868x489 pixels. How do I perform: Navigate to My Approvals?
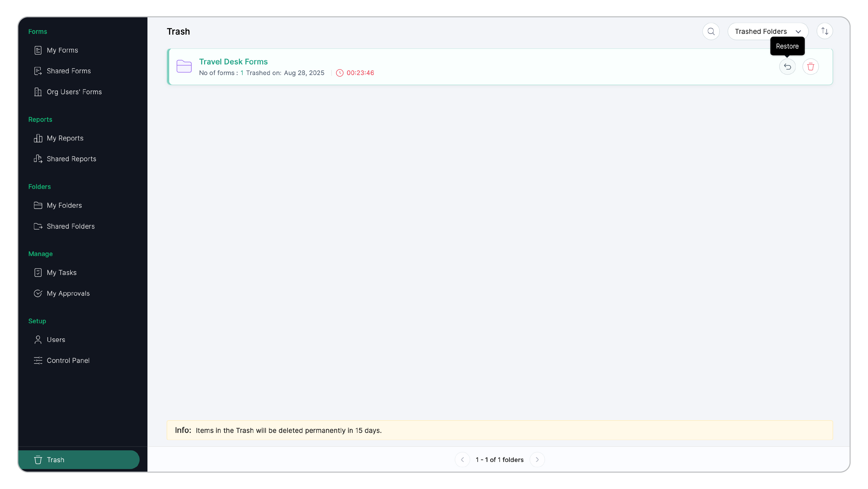click(68, 293)
